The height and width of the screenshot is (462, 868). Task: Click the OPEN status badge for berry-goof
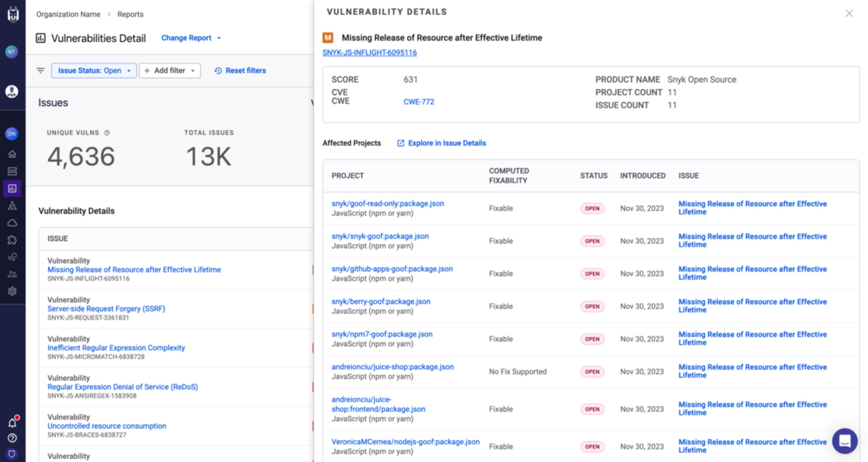tap(592, 306)
